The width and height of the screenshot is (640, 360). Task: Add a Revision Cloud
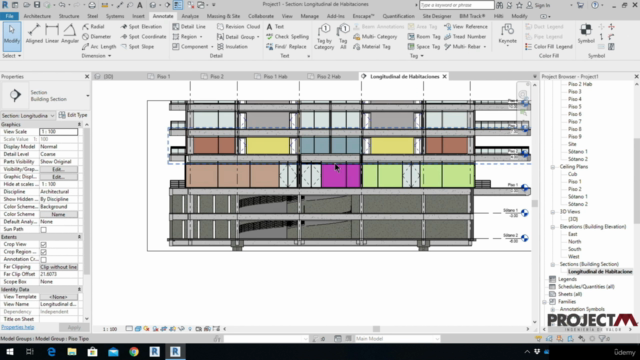point(238,27)
